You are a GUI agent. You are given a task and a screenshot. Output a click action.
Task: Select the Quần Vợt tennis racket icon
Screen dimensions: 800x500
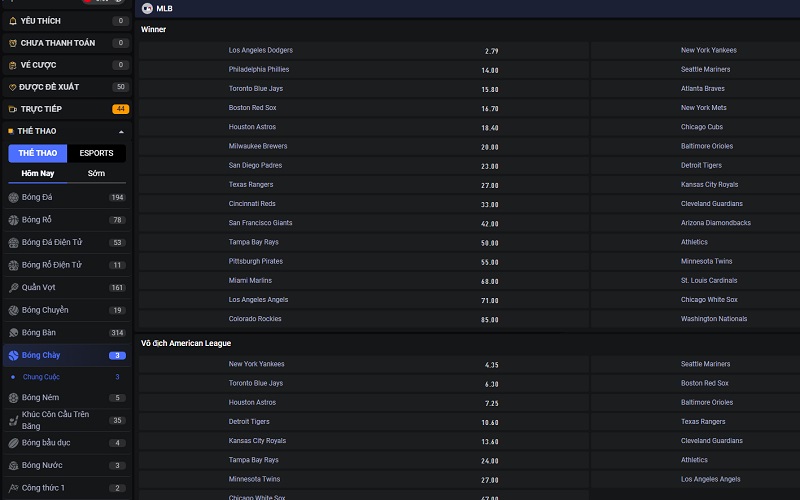14,288
